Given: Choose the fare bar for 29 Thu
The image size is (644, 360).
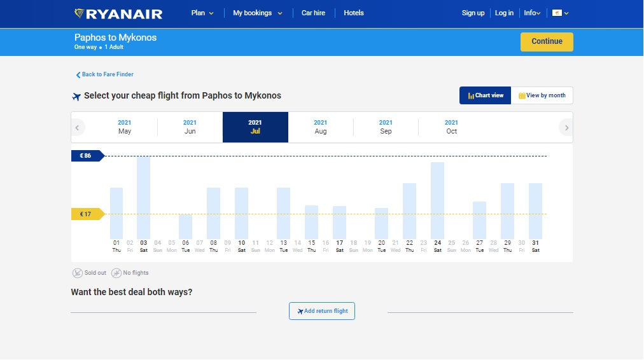Looking at the screenshot, I should (507, 211).
